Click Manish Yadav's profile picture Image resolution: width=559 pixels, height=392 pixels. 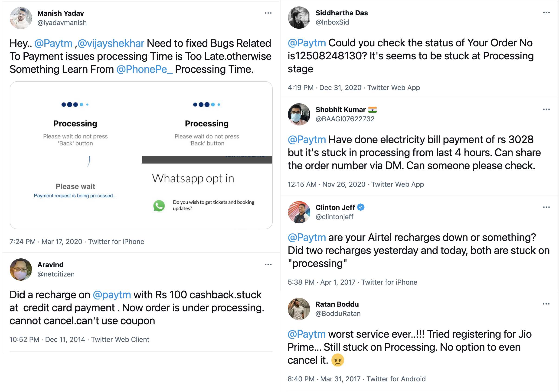(x=21, y=18)
